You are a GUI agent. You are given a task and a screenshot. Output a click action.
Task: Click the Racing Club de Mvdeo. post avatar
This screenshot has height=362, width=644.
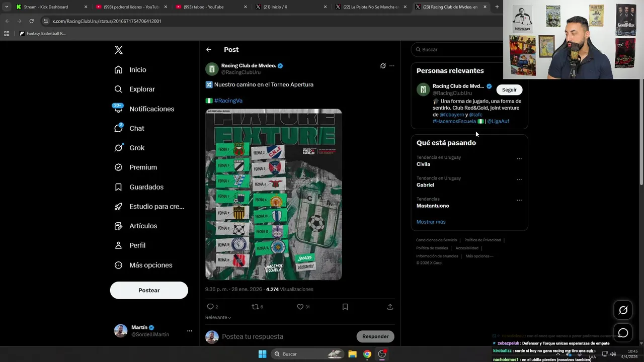click(x=212, y=69)
